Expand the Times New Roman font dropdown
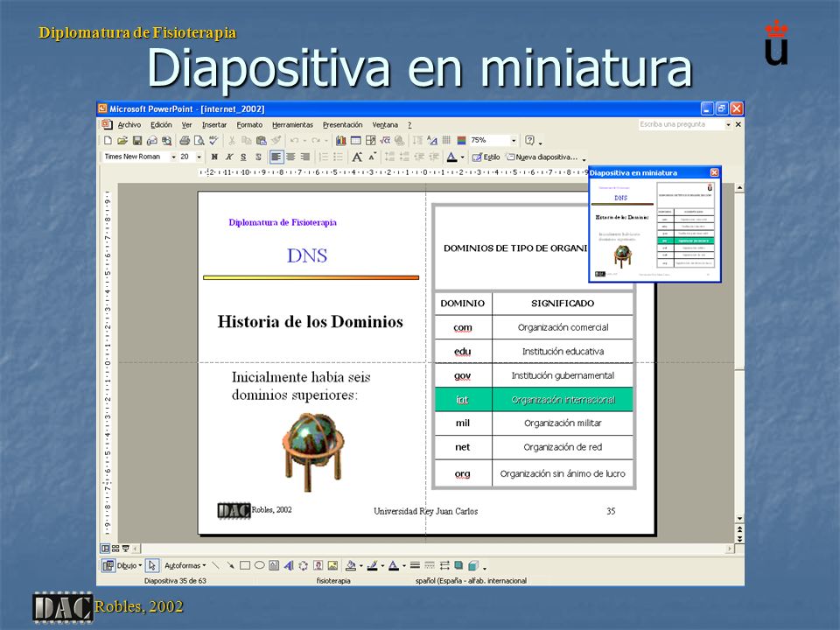Viewport: 840px width, 630px height. [x=173, y=157]
